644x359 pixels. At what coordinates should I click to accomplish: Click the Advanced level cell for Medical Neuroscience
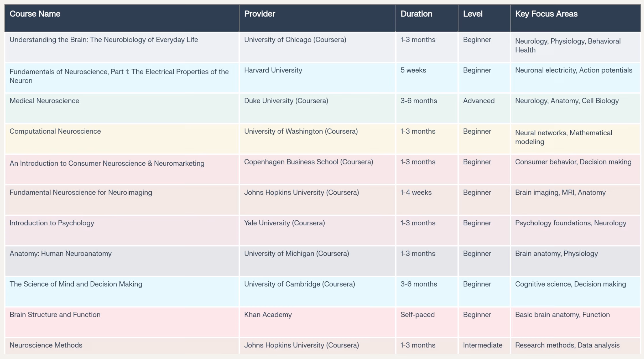coord(479,101)
